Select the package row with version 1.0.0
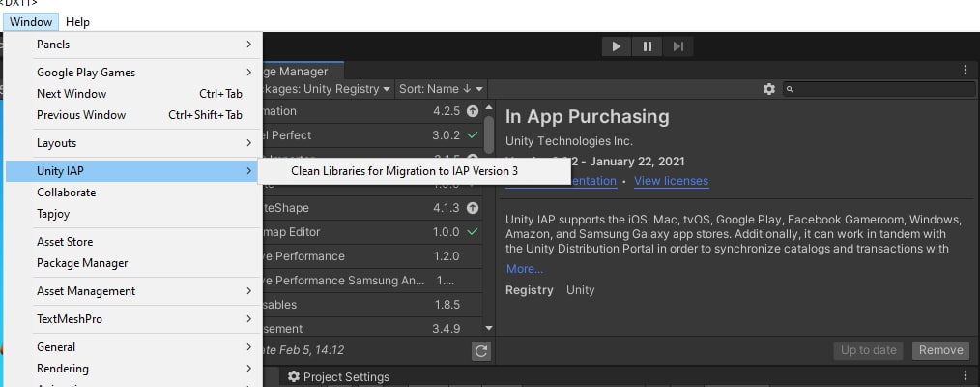Image resolution: width=980 pixels, height=387 pixels. [372, 232]
